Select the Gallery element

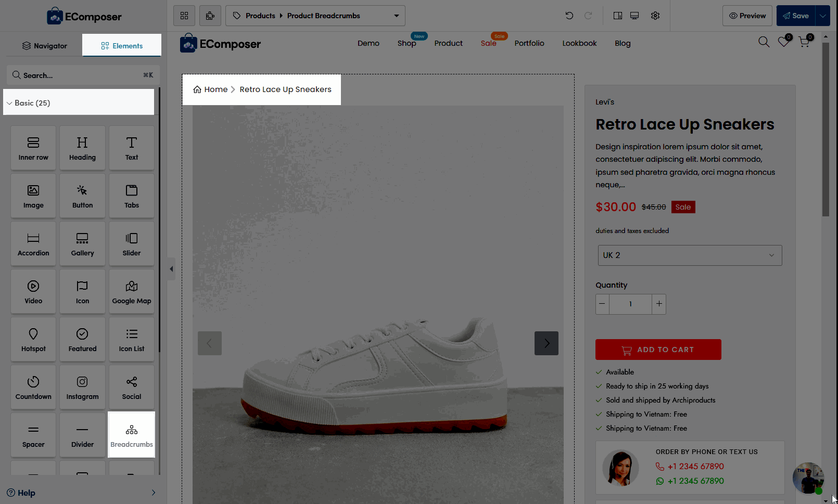pyautogui.click(x=82, y=243)
